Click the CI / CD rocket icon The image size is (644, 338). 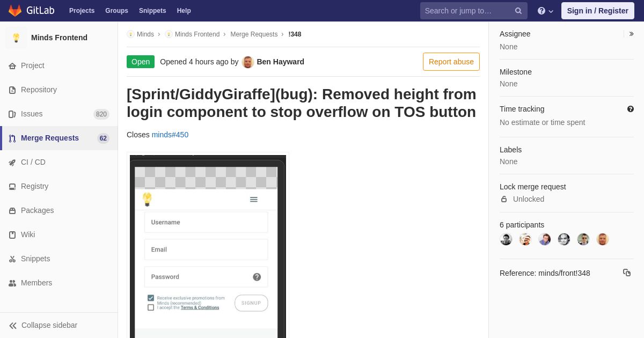(x=12, y=163)
